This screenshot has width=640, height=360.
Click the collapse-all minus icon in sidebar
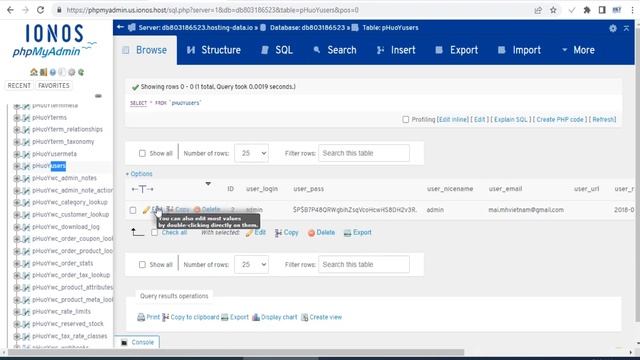pos(98,96)
